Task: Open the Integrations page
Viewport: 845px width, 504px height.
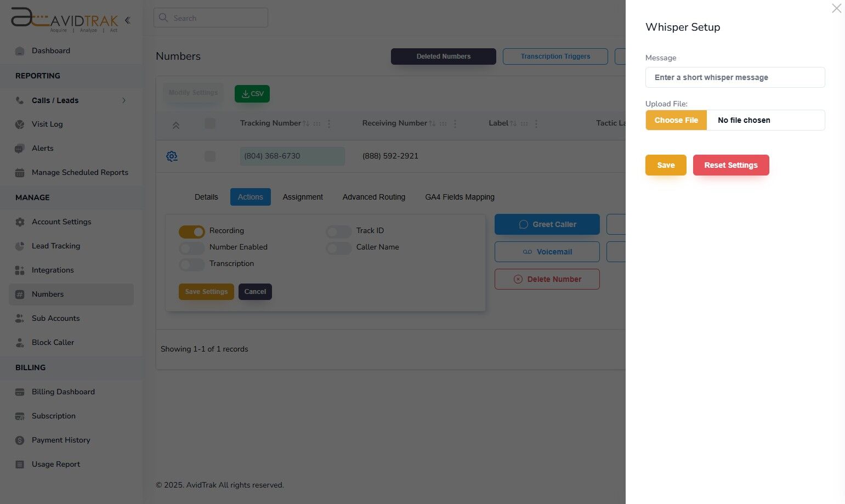Action: coord(53,270)
